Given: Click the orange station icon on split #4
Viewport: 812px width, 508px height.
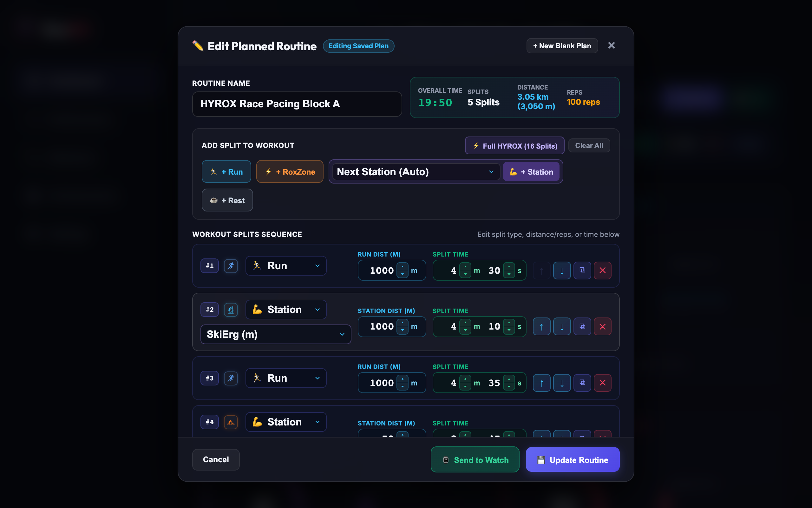Looking at the screenshot, I should [231, 422].
